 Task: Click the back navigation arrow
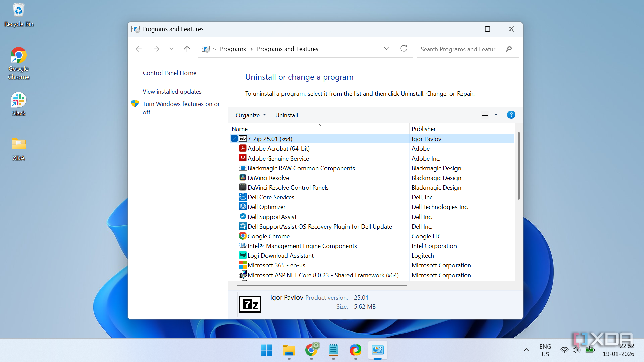(x=139, y=49)
